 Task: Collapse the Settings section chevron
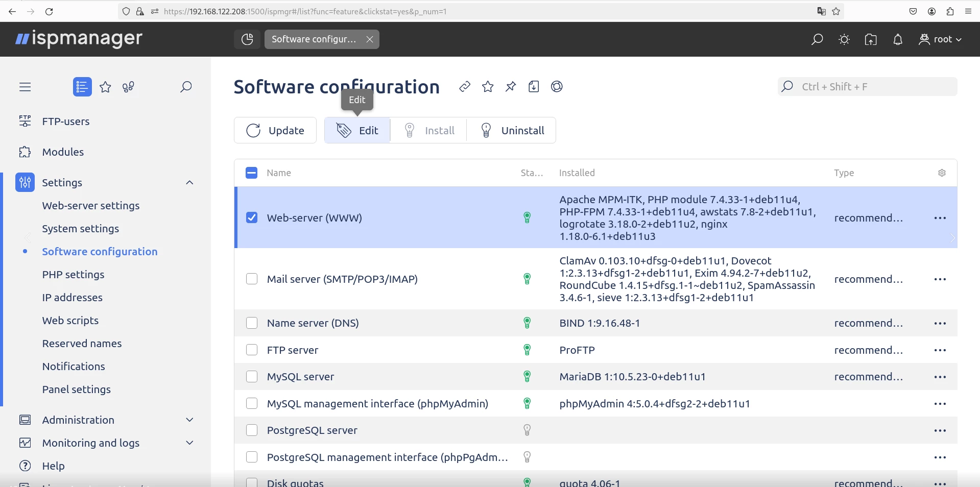coord(189,183)
